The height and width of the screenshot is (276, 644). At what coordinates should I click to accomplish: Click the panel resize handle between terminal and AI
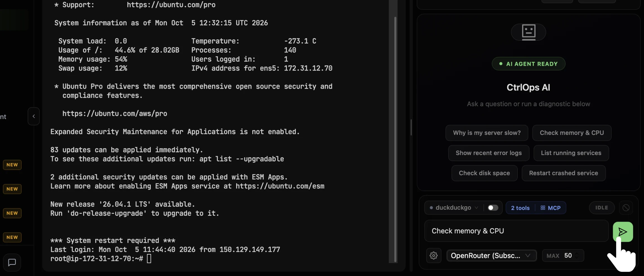point(411,128)
